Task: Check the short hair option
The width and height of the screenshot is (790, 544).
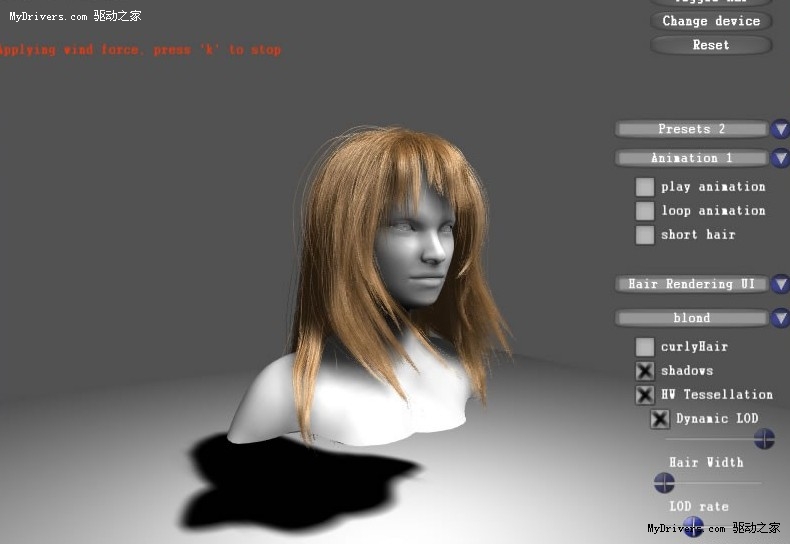Action: [x=645, y=235]
